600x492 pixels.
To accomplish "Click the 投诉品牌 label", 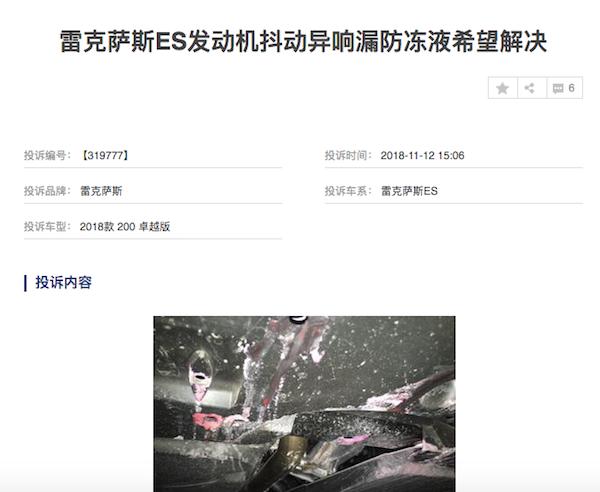I will 47,191.
